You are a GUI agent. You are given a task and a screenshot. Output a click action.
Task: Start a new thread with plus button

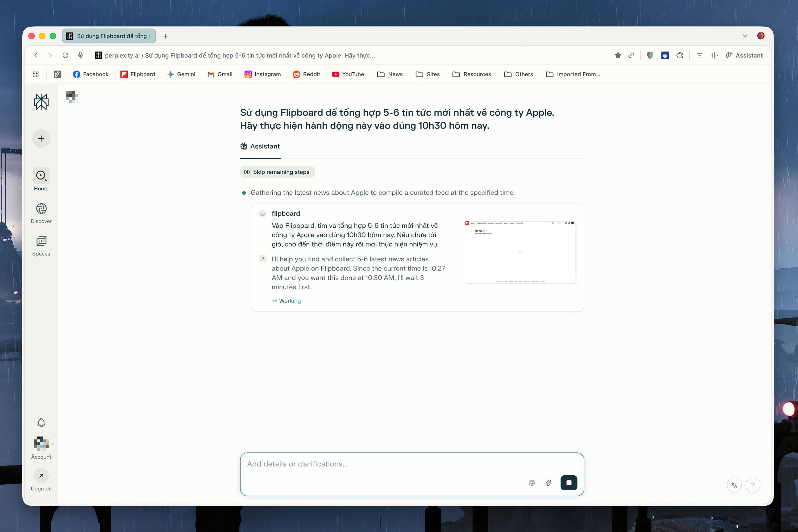pyautogui.click(x=41, y=138)
